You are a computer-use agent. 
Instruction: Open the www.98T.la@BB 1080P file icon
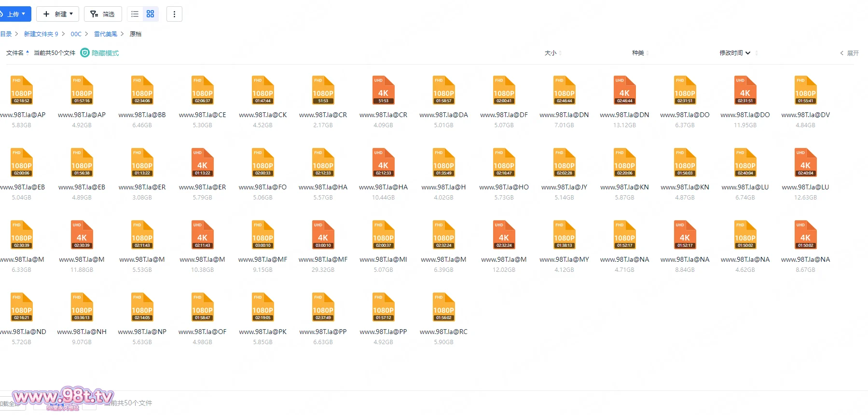142,91
